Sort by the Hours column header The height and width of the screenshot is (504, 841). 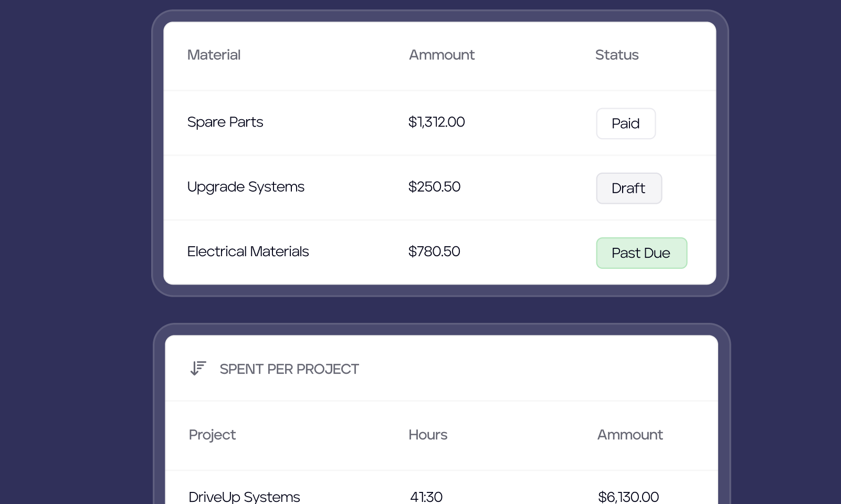pyautogui.click(x=428, y=435)
